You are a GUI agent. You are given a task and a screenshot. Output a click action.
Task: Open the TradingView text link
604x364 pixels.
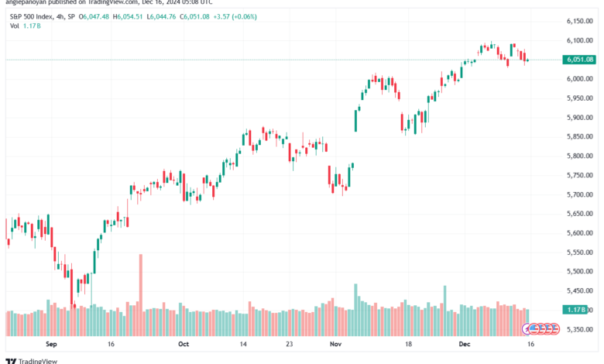pyautogui.click(x=38, y=362)
